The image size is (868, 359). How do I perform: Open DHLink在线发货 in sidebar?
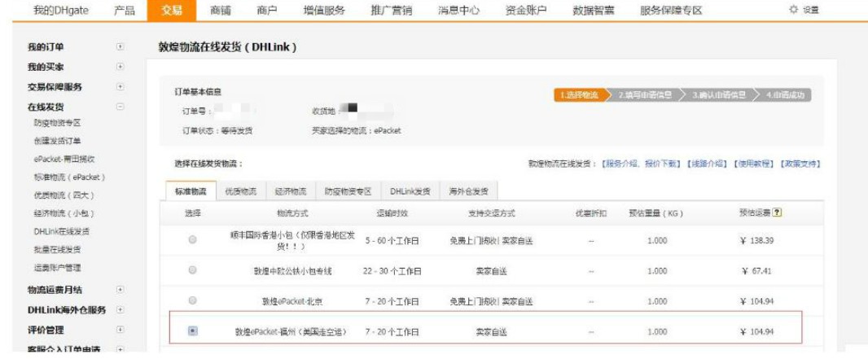click(61, 232)
